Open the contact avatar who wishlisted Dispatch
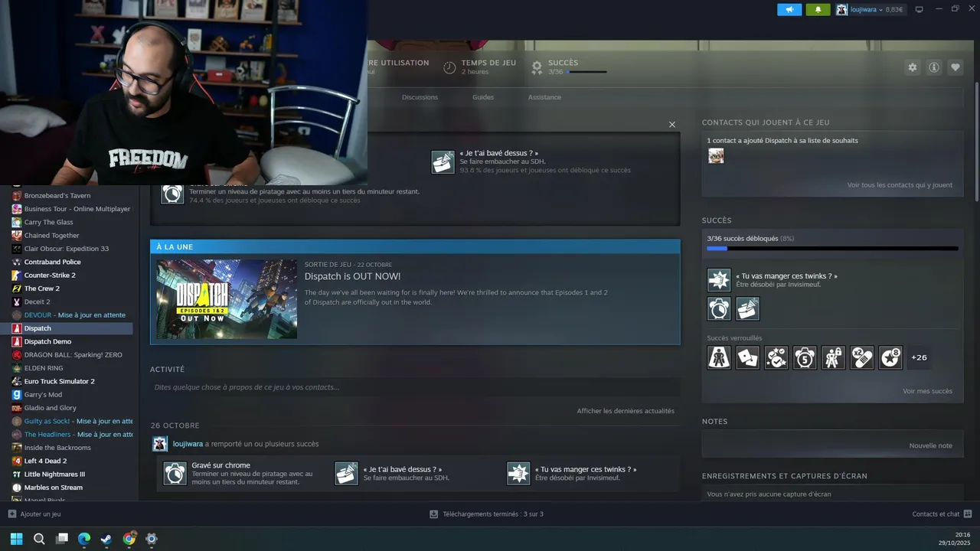This screenshot has width=980, height=551. tap(716, 156)
